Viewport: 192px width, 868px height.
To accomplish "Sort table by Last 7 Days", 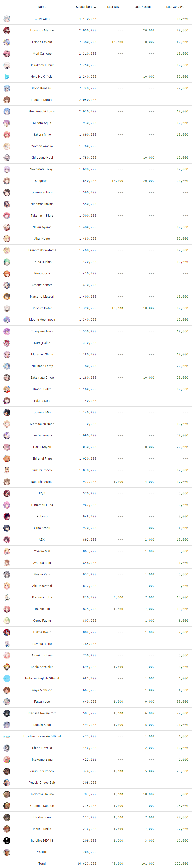I will click(142, 7).
